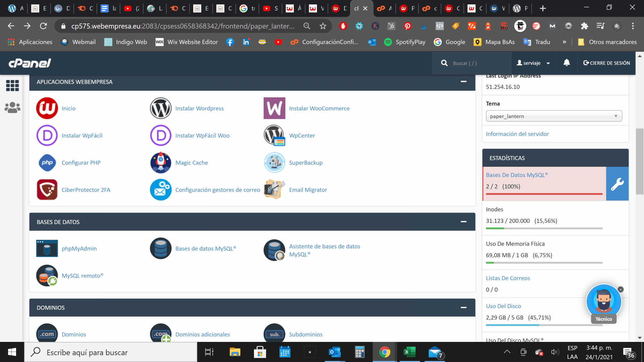This screenshot has width=644, height=362.
Task: Click the Windows taskbar search box
Action: [x=111, y=352]
